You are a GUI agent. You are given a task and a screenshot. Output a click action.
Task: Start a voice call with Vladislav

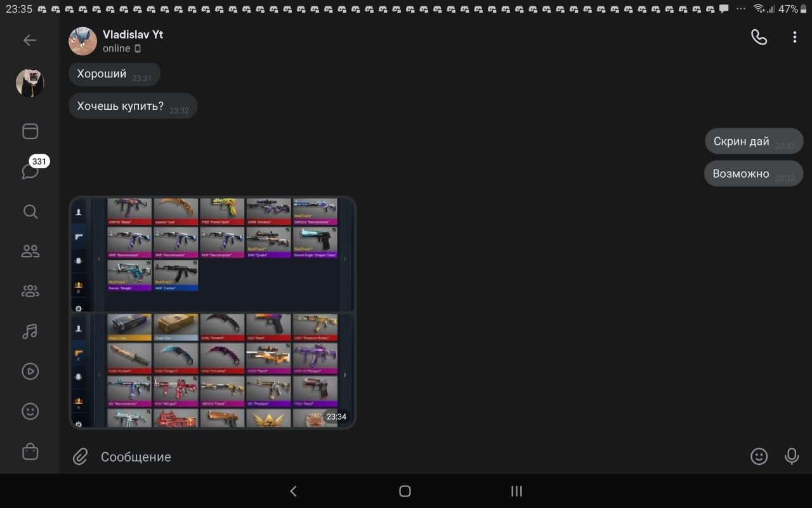pyautogui.click(x=759, y=37)
